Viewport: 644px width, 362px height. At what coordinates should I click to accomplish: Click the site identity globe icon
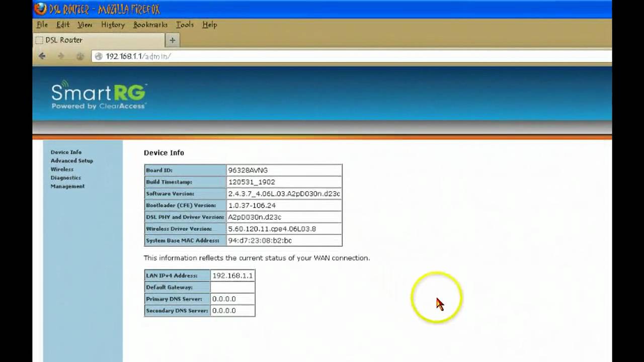(x=99, y=56)
